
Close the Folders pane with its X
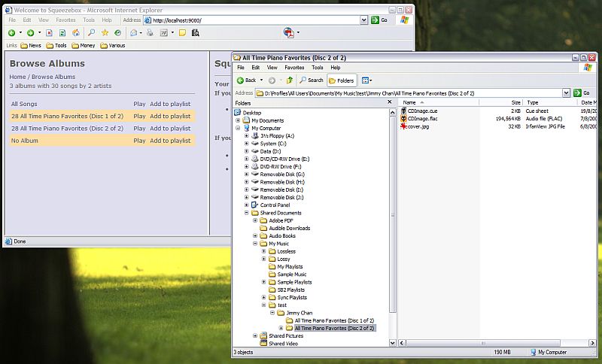coord(390,102)
